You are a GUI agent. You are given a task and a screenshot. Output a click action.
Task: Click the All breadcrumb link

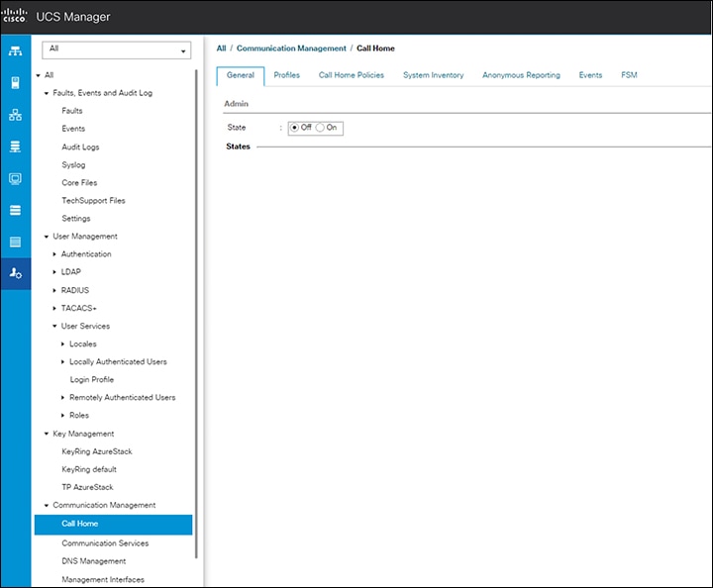click(x=221, y=49)
